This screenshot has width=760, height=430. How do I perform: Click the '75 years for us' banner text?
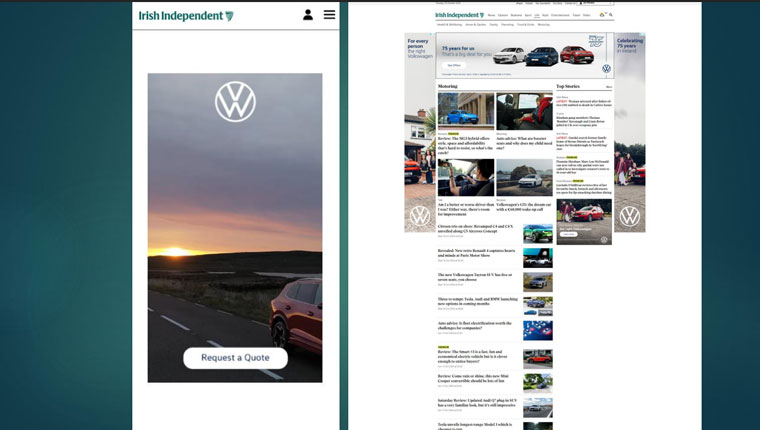458,48
